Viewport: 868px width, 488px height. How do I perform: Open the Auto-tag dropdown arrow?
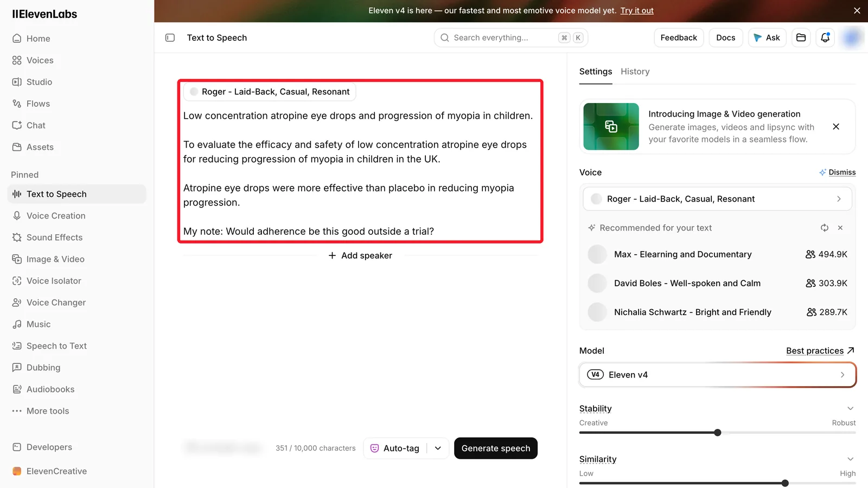(x=438, y=448)
